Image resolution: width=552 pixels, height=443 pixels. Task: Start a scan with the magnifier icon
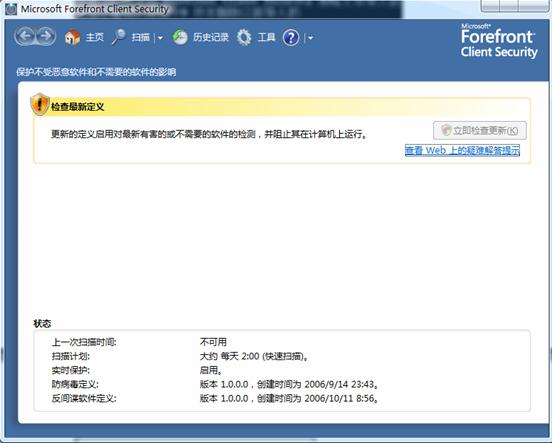coord(119,37)
